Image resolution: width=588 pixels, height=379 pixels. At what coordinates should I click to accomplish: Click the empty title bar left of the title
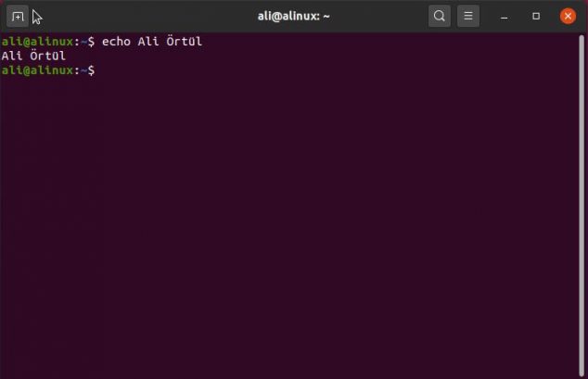(150, 17)
